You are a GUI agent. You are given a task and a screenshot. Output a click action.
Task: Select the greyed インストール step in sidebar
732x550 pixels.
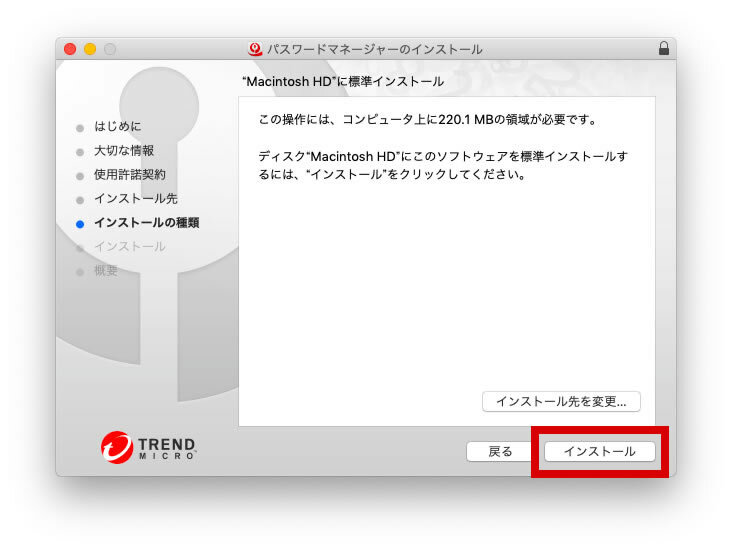point(130,247)
